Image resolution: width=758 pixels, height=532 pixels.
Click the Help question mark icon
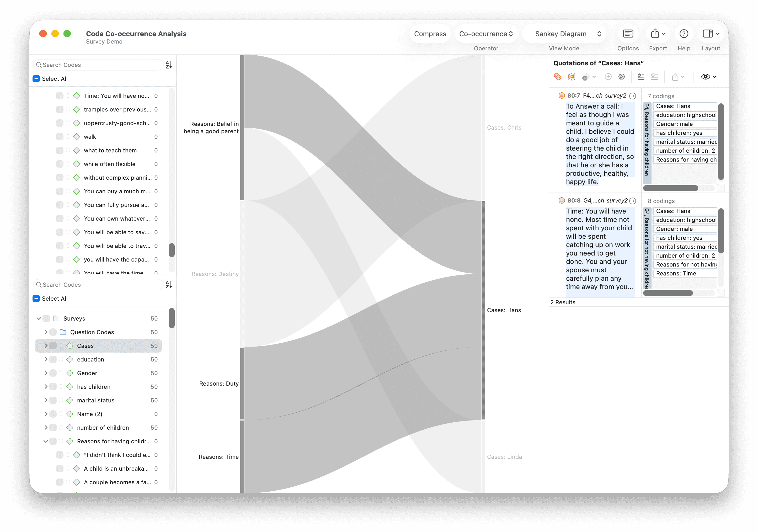point(684,34)
